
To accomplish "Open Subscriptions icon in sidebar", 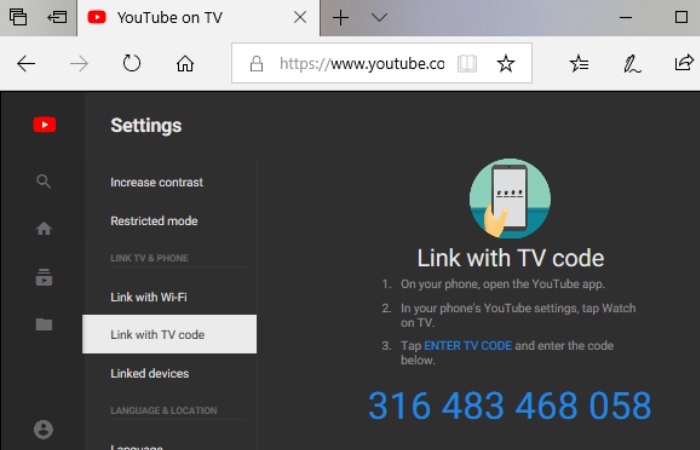I will click(x=44, y=277).
